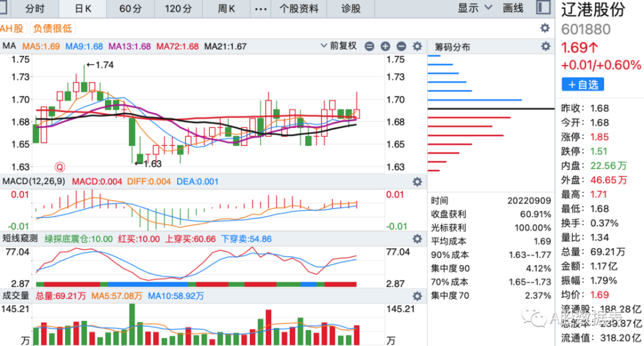The image size is (644, 346).
Task: Switch to the 分时 tab
Action: pos(35,8)
